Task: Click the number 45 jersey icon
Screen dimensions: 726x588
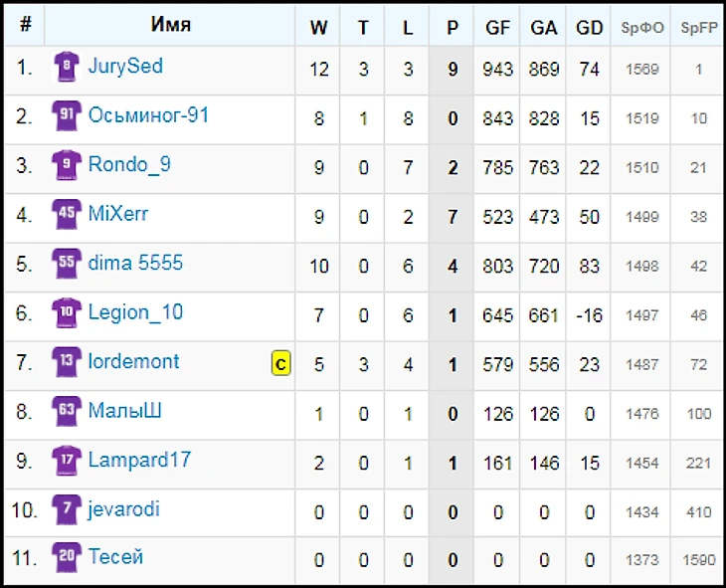Action: [x=67, y=215]
